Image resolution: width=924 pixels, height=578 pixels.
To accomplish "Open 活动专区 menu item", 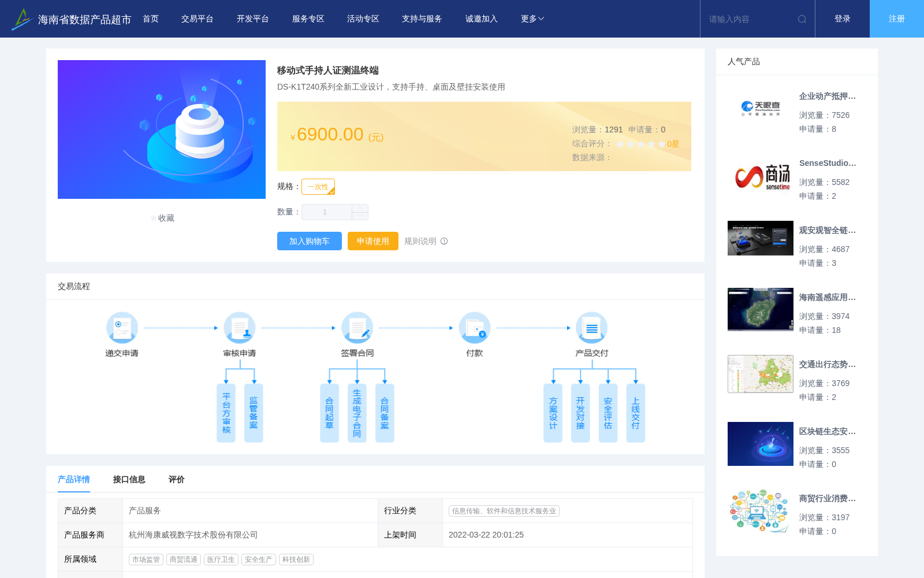I will [x=363, y=19].
